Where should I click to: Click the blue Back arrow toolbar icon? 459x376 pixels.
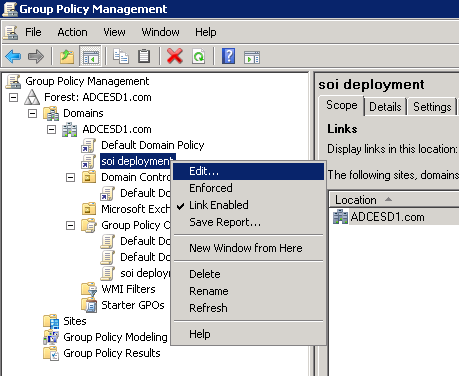tap(13, 56)
